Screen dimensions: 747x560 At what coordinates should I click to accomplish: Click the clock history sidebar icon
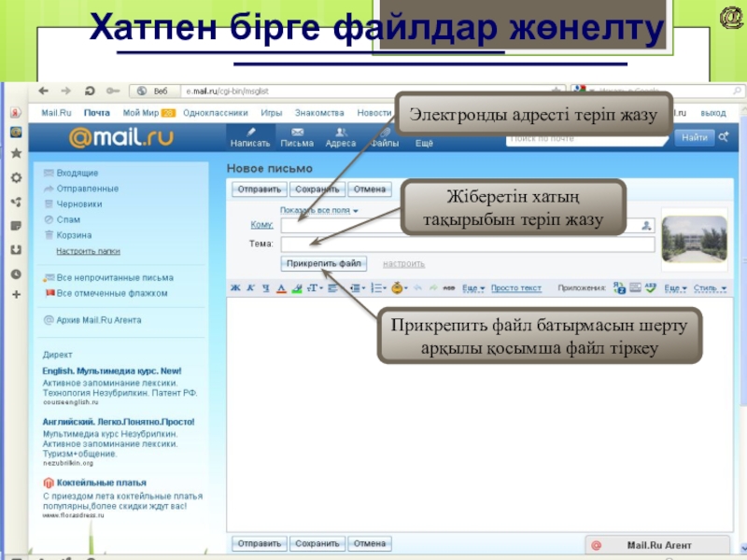coord(15,274)
